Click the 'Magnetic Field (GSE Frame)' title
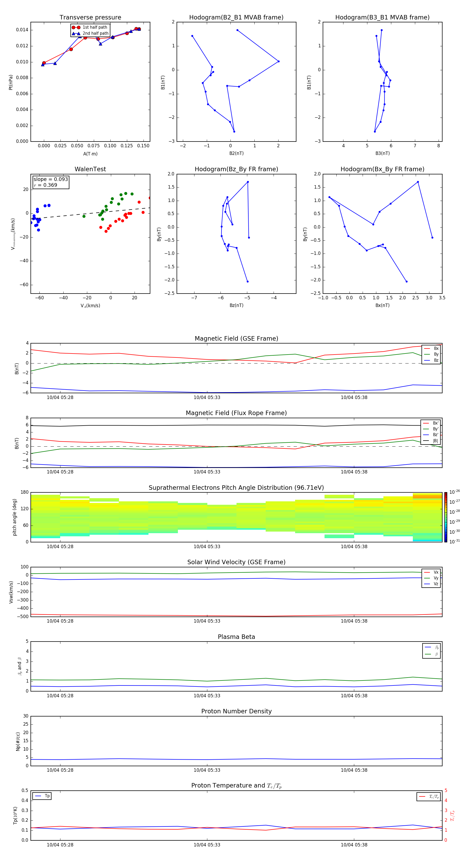 (236, 339)
